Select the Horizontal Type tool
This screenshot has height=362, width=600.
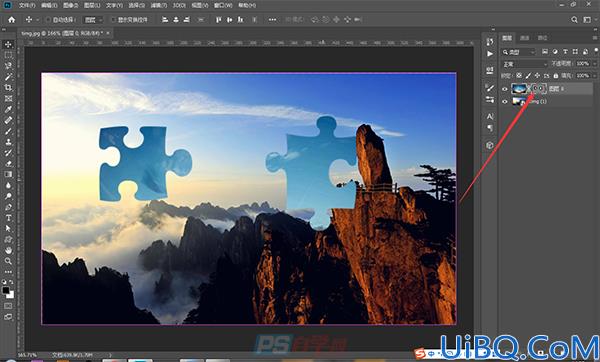(x=8, y=218)
